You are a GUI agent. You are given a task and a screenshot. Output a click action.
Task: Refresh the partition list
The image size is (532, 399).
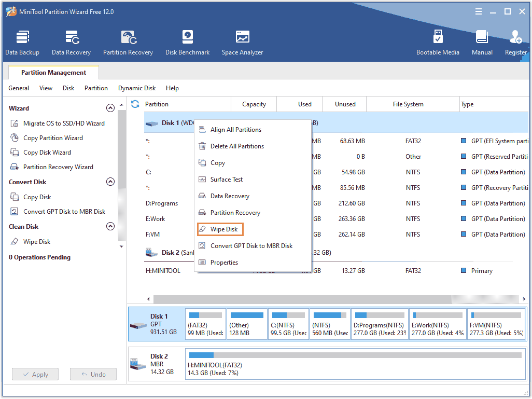135,104
